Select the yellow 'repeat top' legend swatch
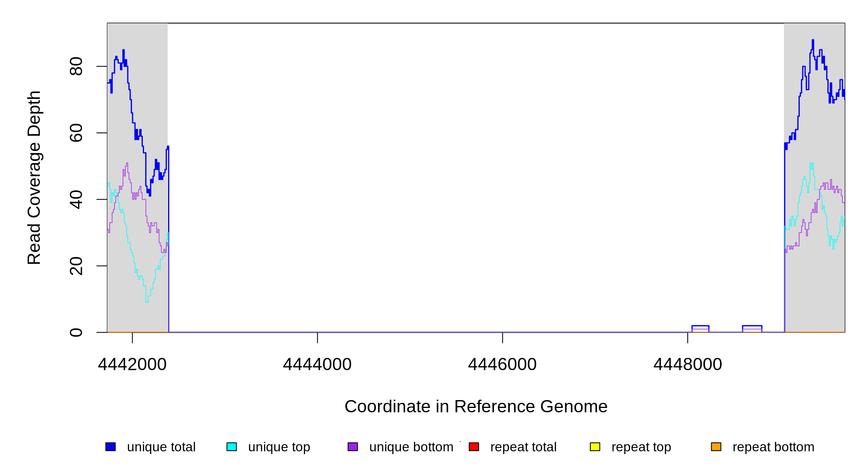This screenshot has height=473, width=868. (x=595, y=447)
